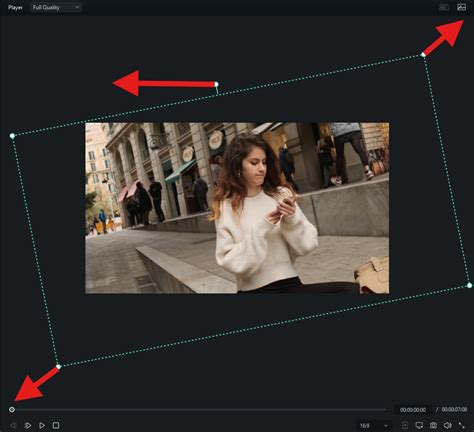Viewport: 474px width, 432px height.
Task: Click the current timecode field
Action: [x=413, y=410]
